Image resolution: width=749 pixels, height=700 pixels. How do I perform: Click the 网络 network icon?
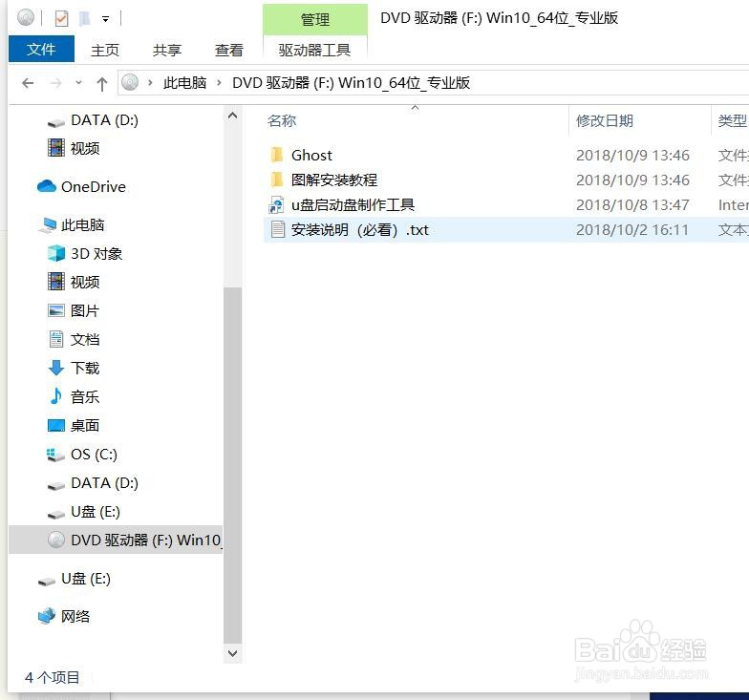pyautogui.click(x=47, y=616)
